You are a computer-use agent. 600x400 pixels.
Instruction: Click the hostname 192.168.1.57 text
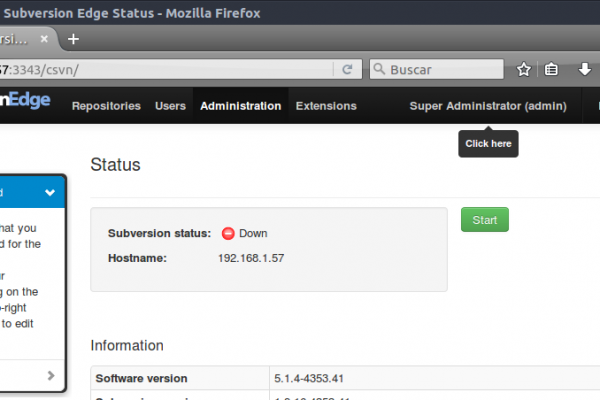251,258
